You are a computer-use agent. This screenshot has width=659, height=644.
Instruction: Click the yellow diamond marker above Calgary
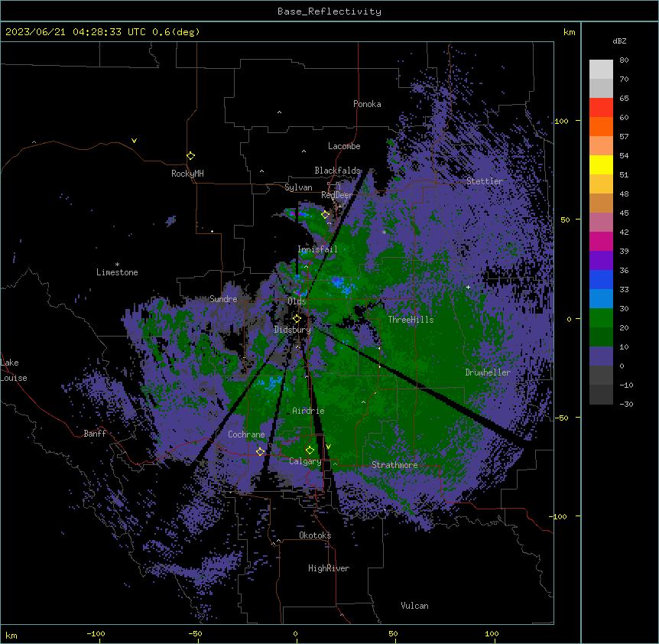pyautogui.click(x=310, y=450)
